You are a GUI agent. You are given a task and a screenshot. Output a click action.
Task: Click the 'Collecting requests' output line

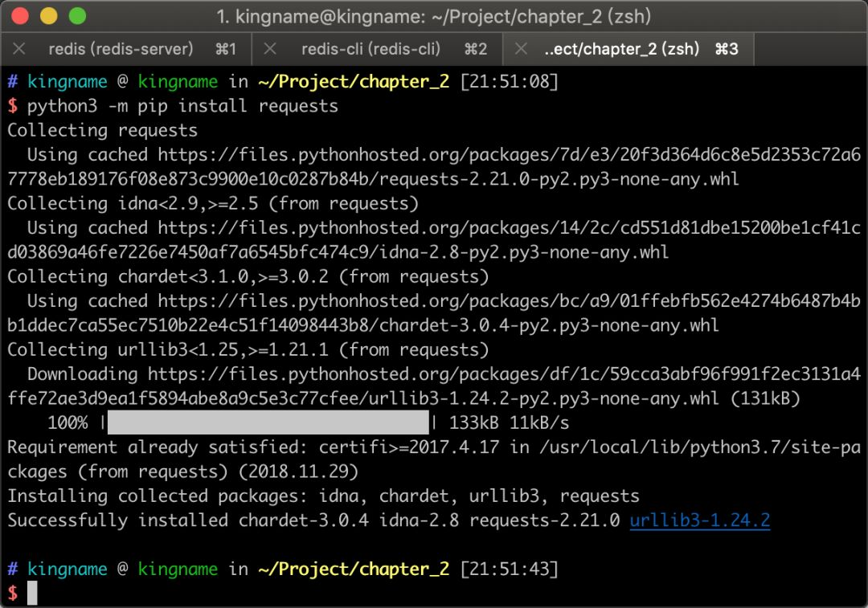click(102, 131)
